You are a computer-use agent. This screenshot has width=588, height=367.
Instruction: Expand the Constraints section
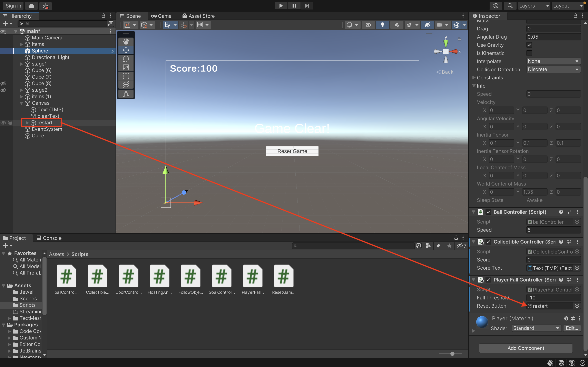click(474, 78)
